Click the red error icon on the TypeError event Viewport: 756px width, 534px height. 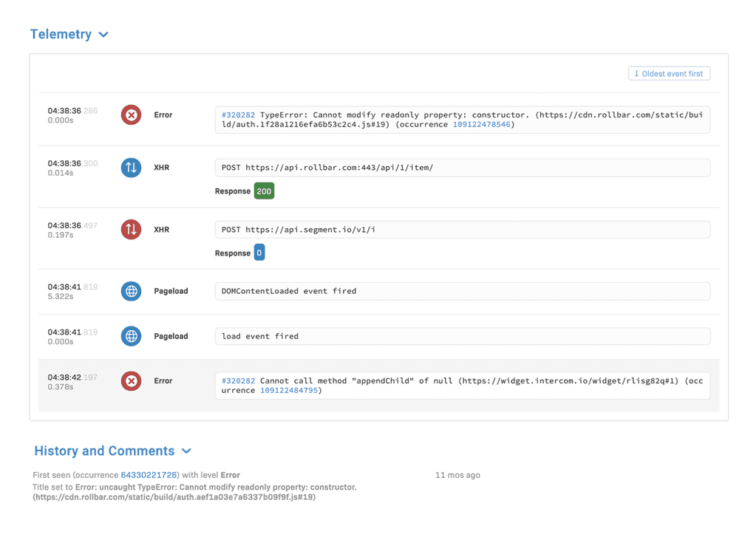pos(131,114)
